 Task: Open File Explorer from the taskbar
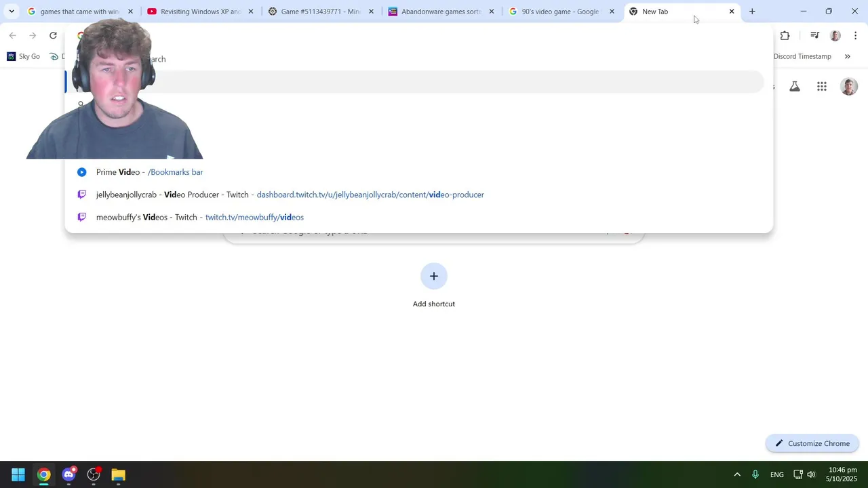[x=119, y=474]
